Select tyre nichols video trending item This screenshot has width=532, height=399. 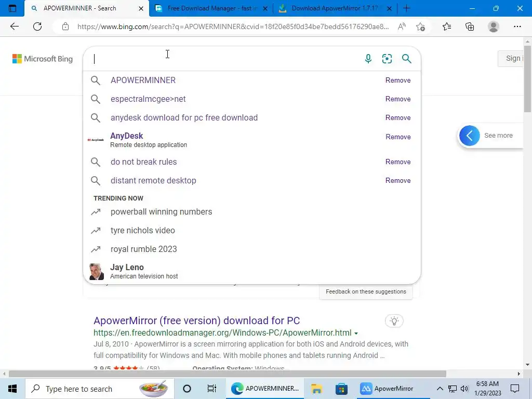(x=142, y=230)
